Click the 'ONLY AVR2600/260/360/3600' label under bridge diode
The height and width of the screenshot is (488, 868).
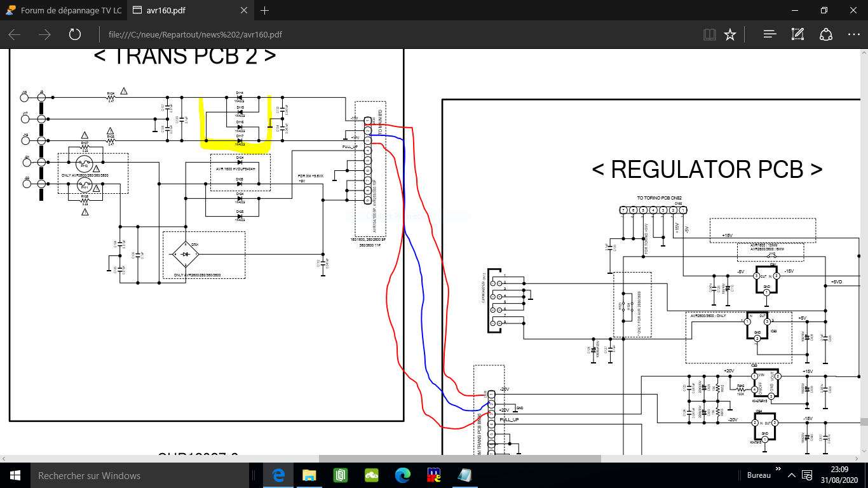[197, 276]
